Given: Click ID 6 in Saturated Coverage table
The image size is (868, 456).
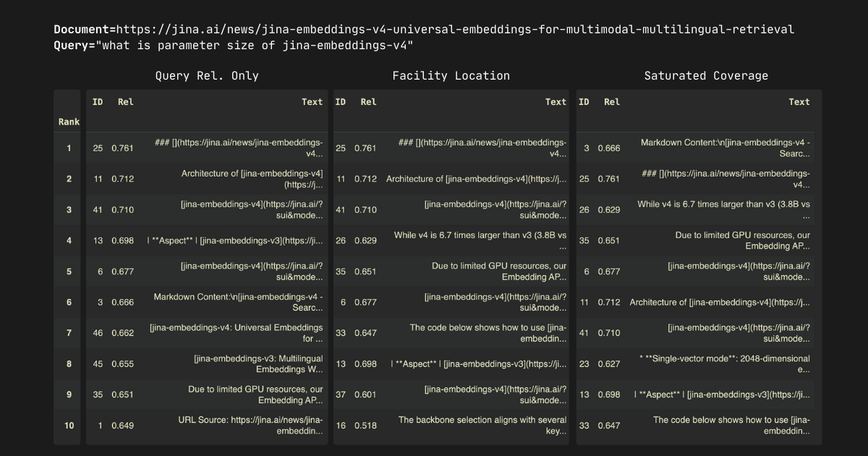Looking at the screenshot, I should pyautogui.click(x=587, y=271).
